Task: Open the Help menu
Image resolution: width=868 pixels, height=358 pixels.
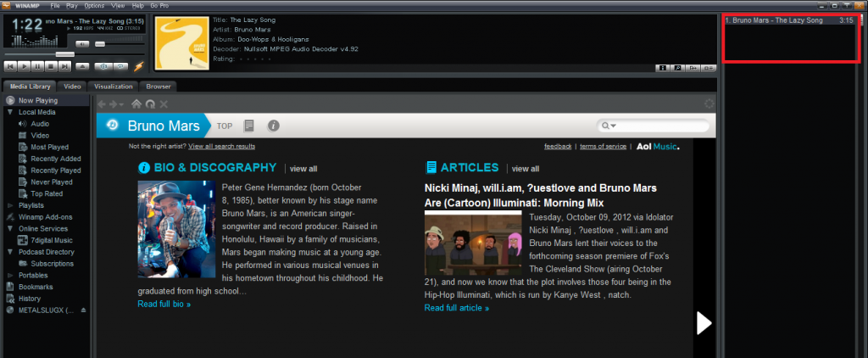Action: (138, 6)
